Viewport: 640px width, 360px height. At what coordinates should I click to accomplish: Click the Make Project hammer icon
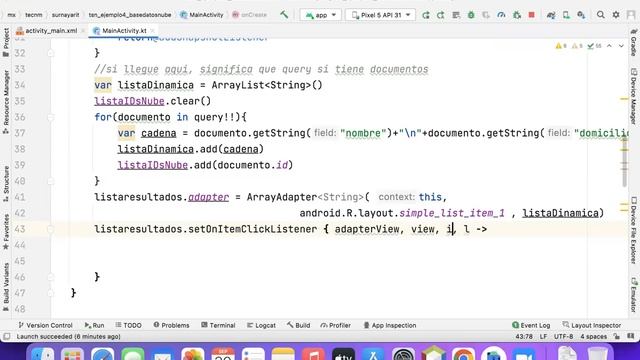pyautogui.click(x=284, y=15)
